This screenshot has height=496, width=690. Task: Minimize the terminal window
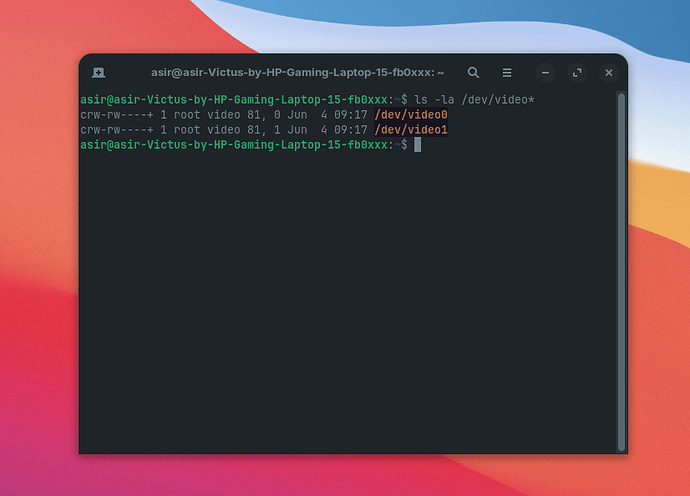545,73
